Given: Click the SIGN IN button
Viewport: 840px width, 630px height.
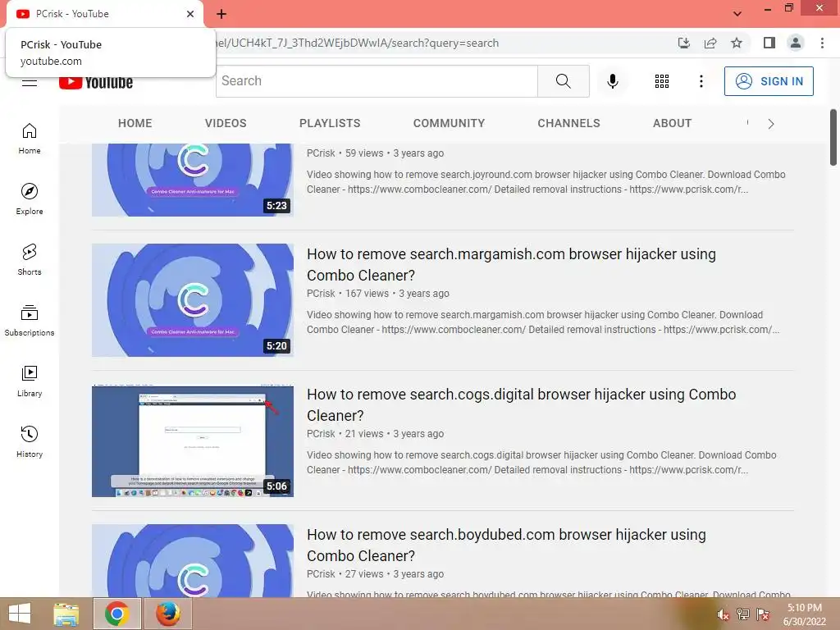Looking at the screenshot, I should 769,81.
